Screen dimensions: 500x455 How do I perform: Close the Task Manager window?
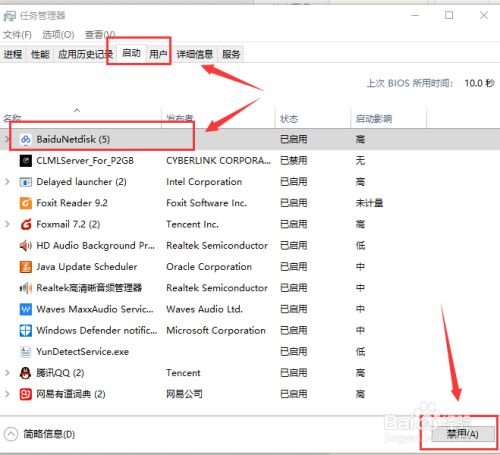pyautogui.click(x=484, y=15)
